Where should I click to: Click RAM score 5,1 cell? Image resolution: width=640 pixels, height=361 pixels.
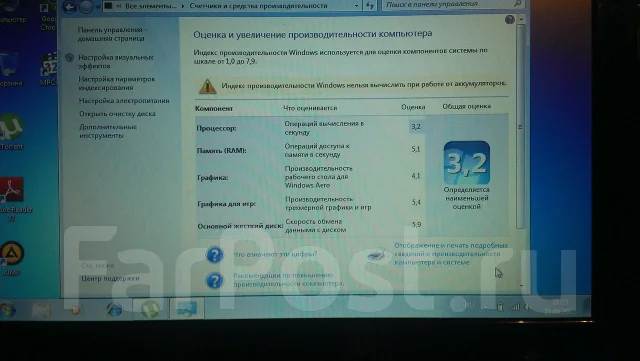point(416,149)
